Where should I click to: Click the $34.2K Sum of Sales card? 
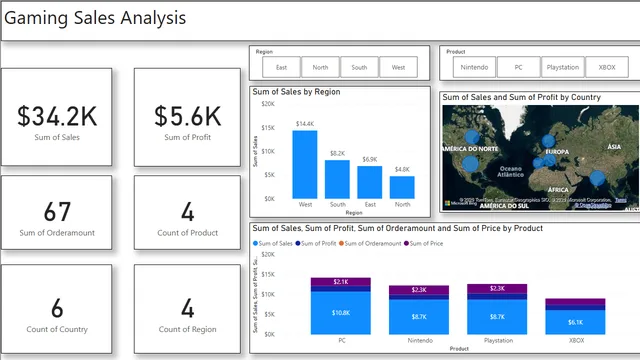[x=57, y=117]
